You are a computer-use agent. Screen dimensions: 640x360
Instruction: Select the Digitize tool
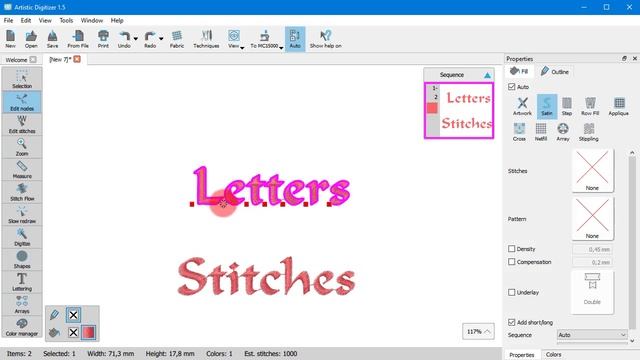(x=22, y=236)
